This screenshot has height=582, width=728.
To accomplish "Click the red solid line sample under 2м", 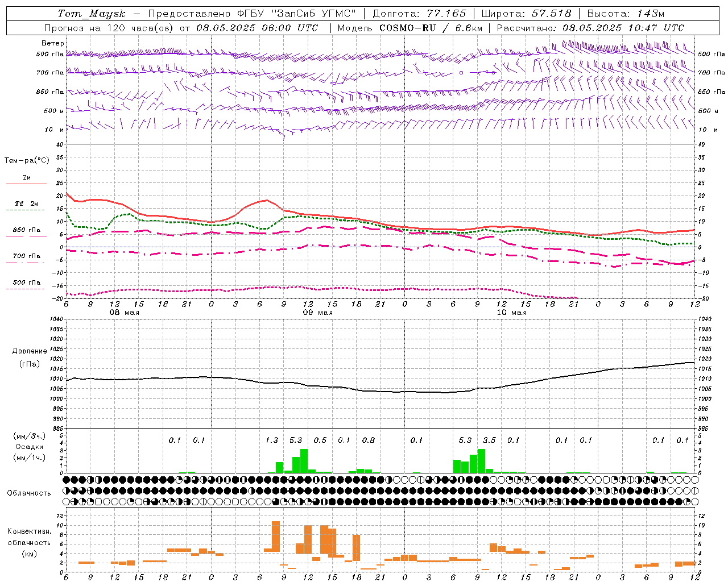I will [x=26, y=184].
